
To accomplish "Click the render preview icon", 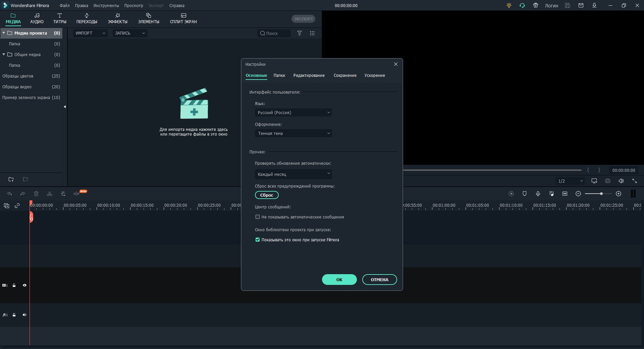I will click(x=511, y=194).
